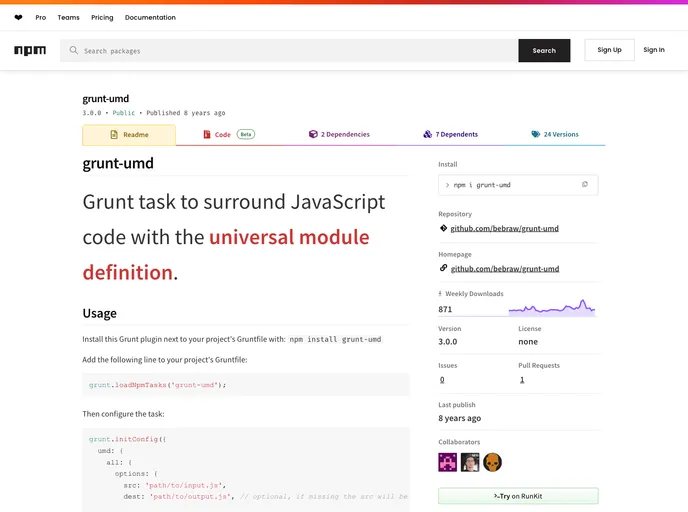Click the grunt.loadNpmTasks code block
The image size is (688, 512).
tap(246, 385)
